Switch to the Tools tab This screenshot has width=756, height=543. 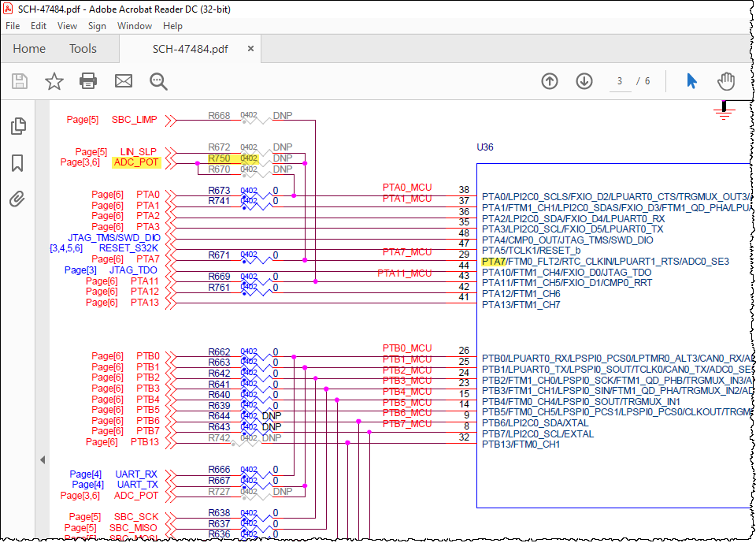tap(83, 48)
